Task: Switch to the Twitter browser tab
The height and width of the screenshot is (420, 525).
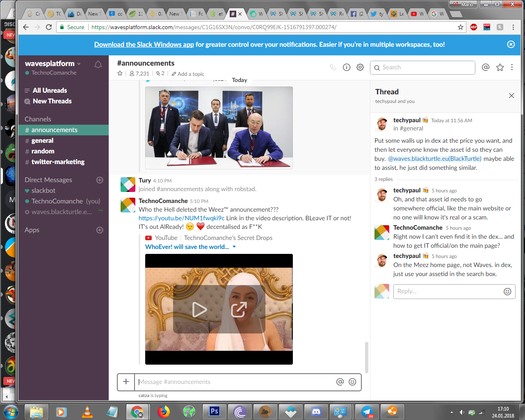Action: pos(377,14)
